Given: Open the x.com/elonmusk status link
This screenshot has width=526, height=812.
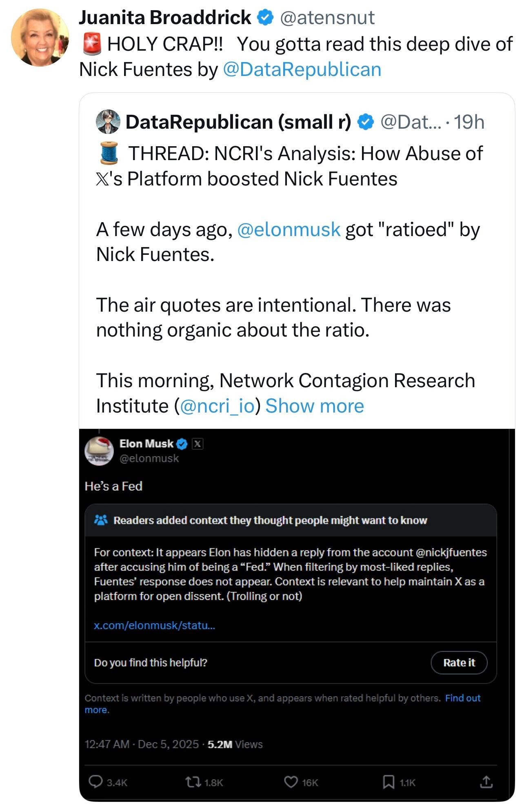Looking at the screenshot, I should [154, 625].
